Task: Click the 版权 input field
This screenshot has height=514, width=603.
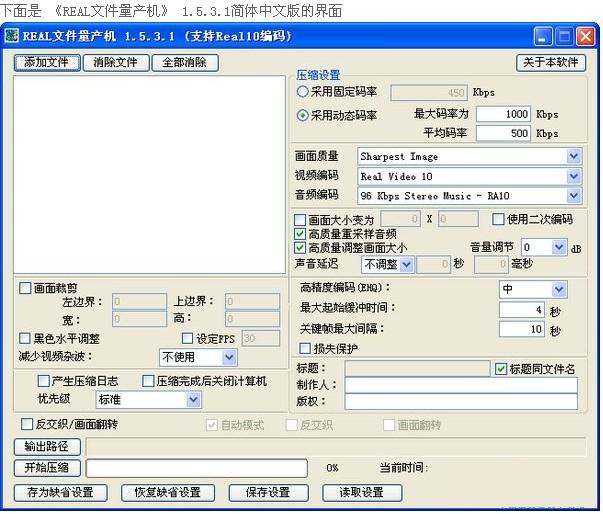Action: point(461,401)
